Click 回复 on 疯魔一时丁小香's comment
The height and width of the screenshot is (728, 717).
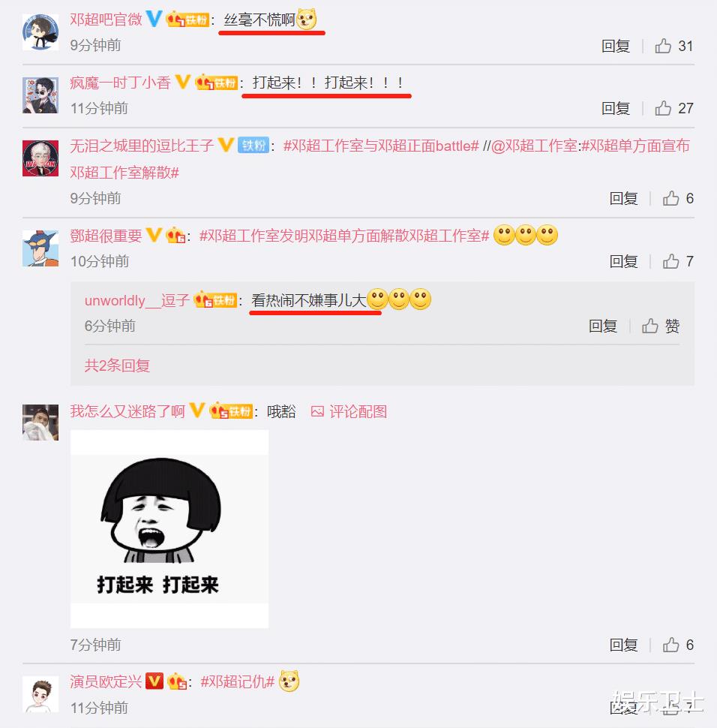click(615, 108)
